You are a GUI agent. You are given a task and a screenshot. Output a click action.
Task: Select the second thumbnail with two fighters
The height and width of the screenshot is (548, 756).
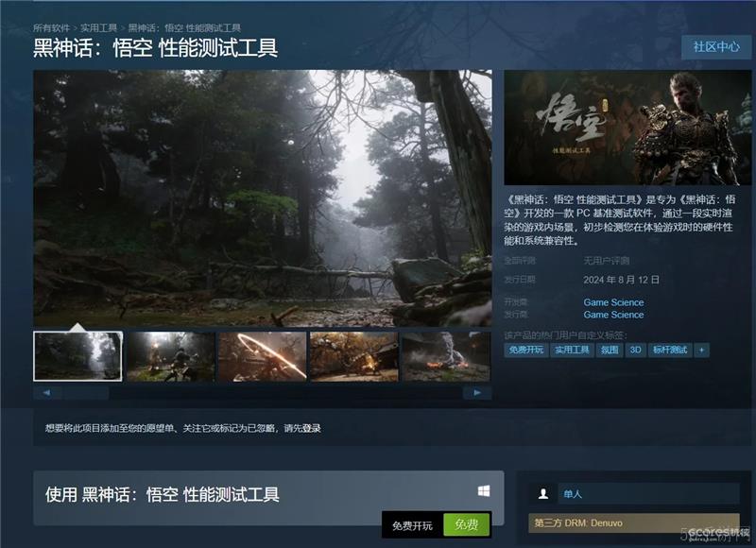170,356
